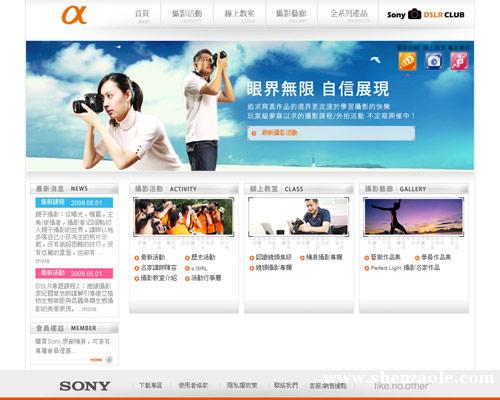This screenshot has height=400, width=500.
Task: Open the 客服/銷售據點 footer link
Action: (x=328, y=386)
